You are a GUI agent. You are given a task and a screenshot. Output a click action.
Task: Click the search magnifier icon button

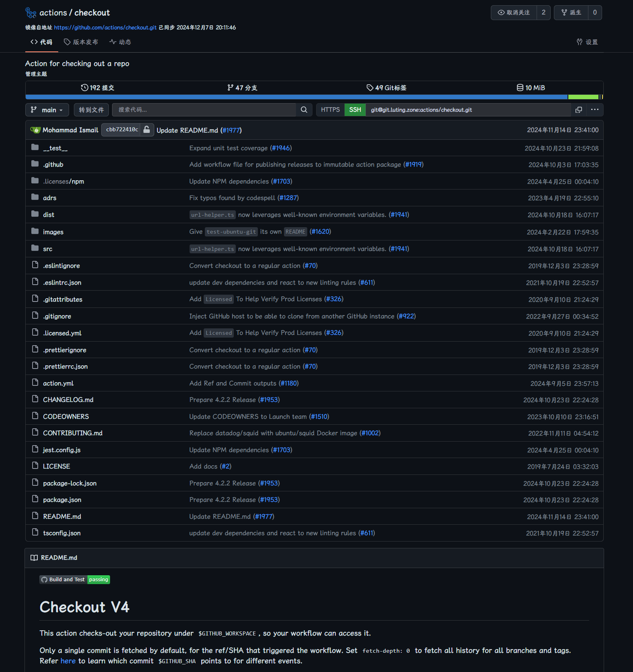[304, 110]
